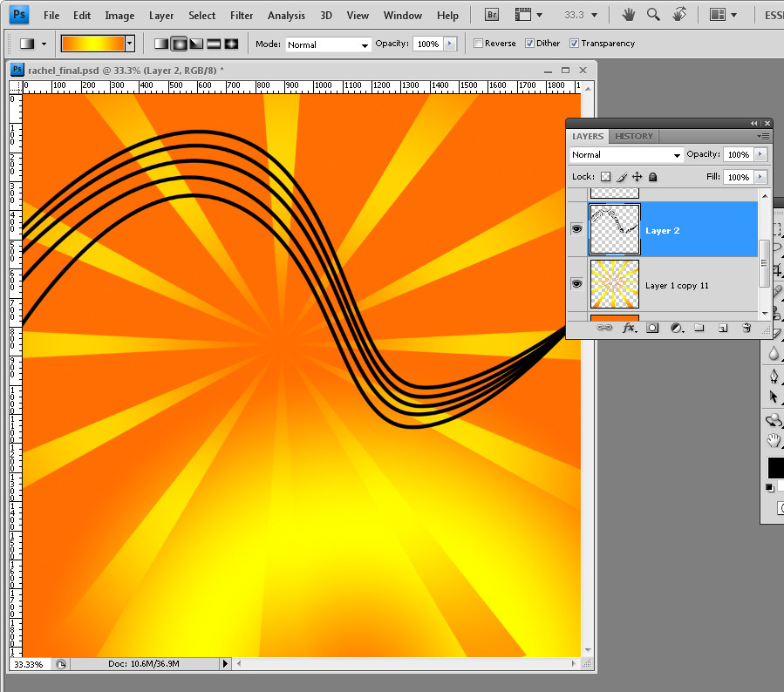Toggle Lock image pixels brush icon
The width and height of the screenshot is (784, 692).
622,177
